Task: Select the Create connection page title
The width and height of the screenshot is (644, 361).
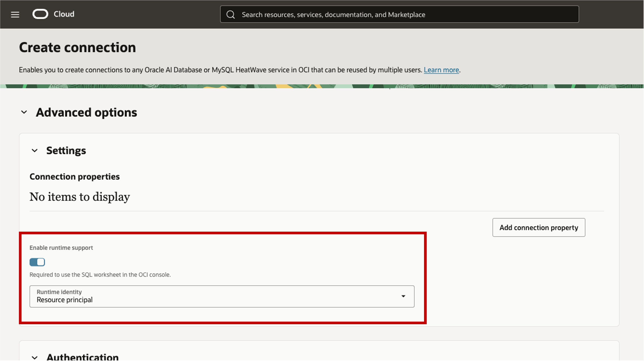Action: 77,47
